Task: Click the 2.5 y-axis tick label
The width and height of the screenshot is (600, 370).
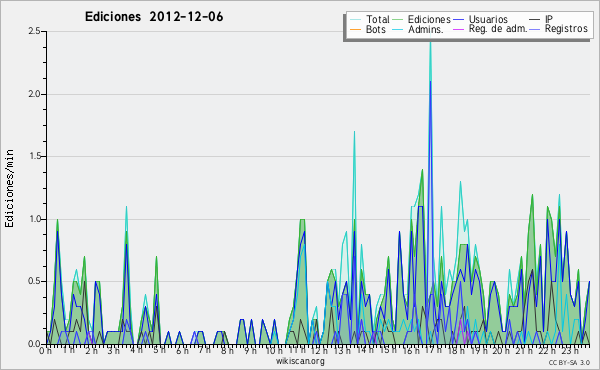Action: pyautogui.click(x=34, y=31)
